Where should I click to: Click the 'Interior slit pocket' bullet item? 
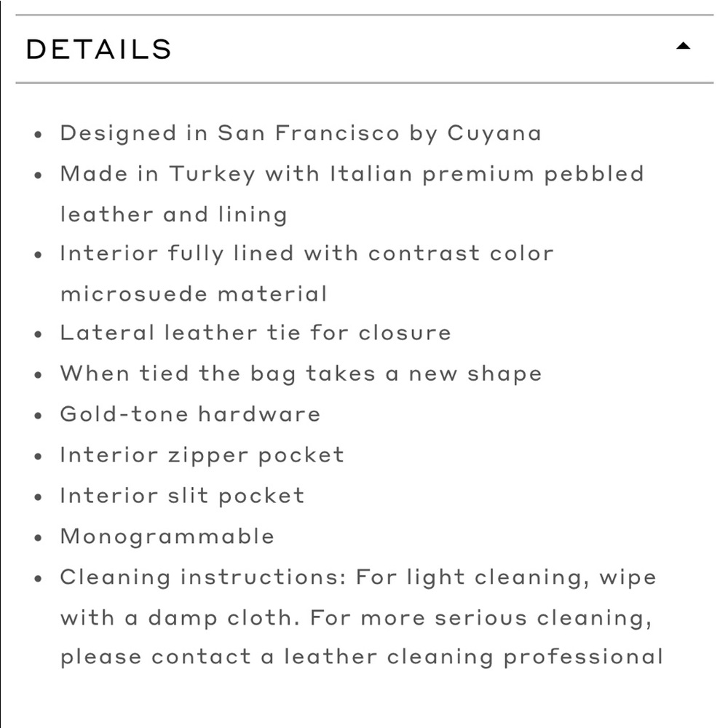point(182,496)
